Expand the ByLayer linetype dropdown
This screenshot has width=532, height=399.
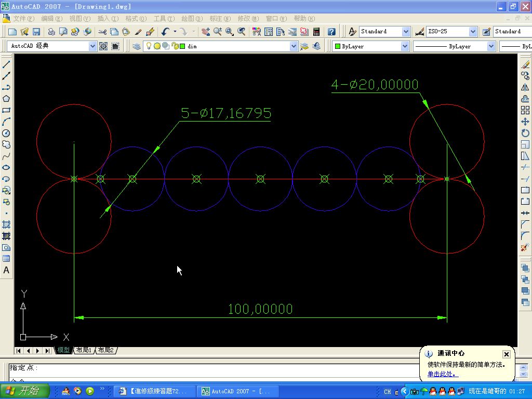point(490,46)
